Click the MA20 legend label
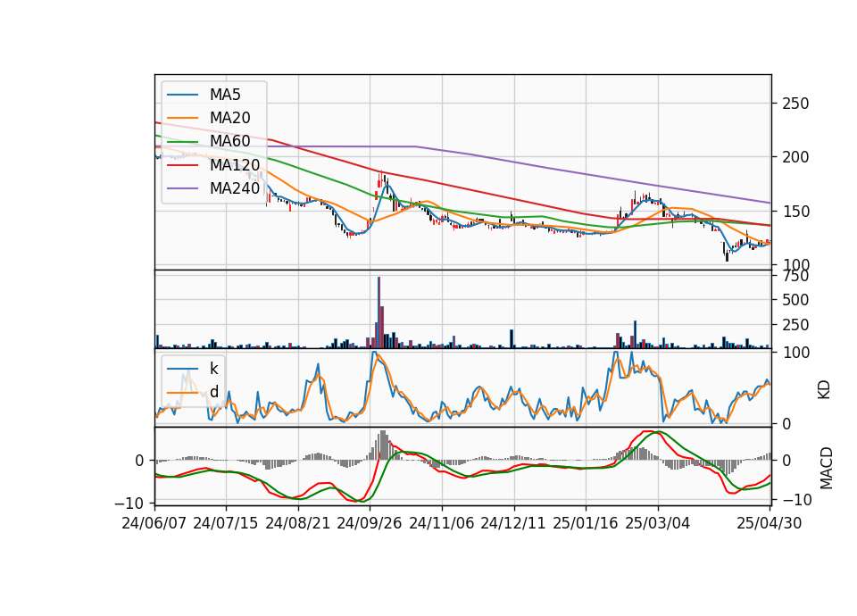The width and height of the screenshot is (857, 616). 229,118
